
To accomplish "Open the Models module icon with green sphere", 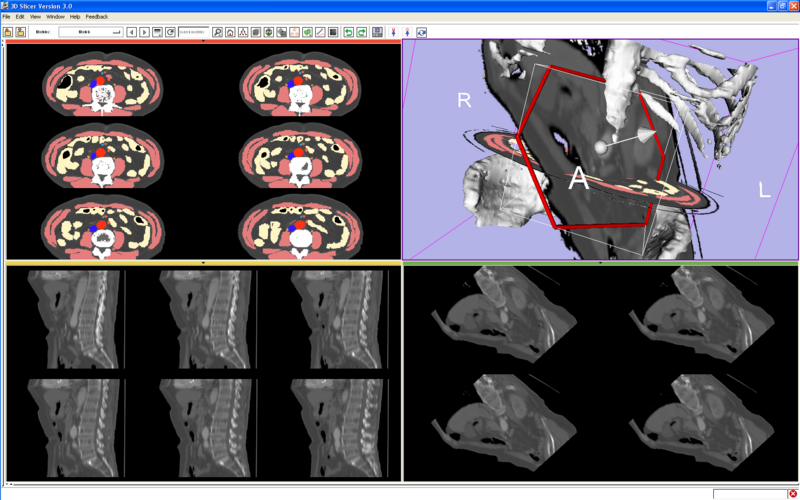I will 269,32.
